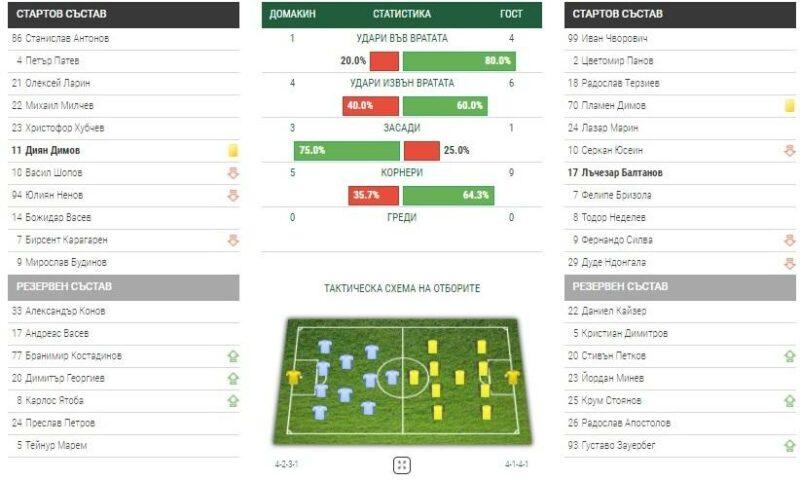800x481 pixels.
Task: Click the substitution-in arrow beside Густаво Зауербег
Action: coord(790,446)
